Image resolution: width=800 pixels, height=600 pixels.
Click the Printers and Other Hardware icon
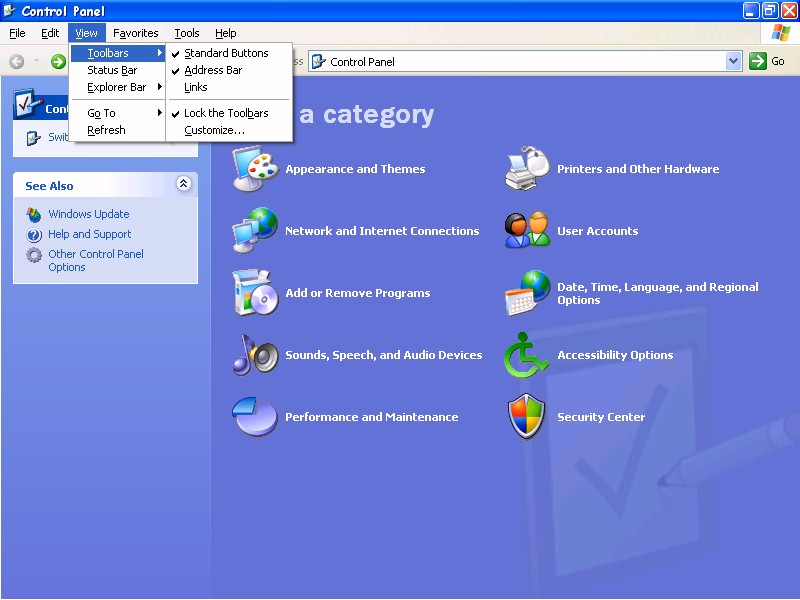(527, 169)
